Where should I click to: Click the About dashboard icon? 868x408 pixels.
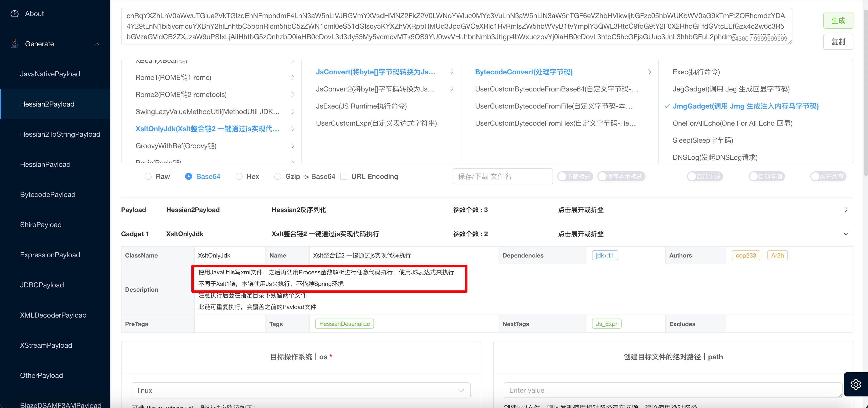pyautogui.click(x=15, y=14)
